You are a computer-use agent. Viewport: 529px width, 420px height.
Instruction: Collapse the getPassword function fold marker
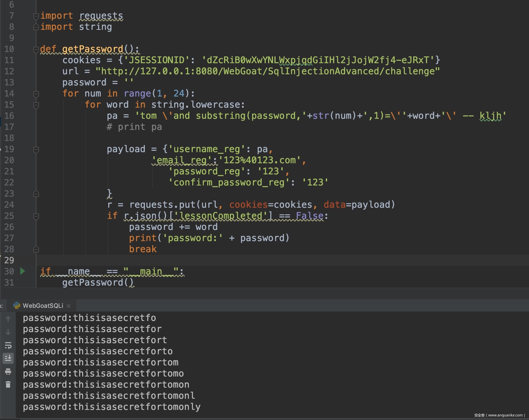[x=36, y=50]
